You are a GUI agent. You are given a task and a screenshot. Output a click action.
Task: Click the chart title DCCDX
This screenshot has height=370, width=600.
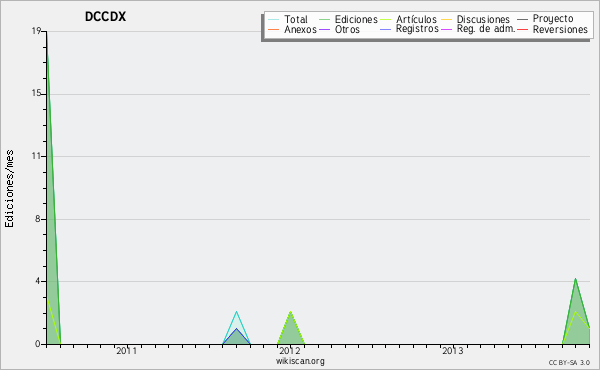(x=105, y=17)
